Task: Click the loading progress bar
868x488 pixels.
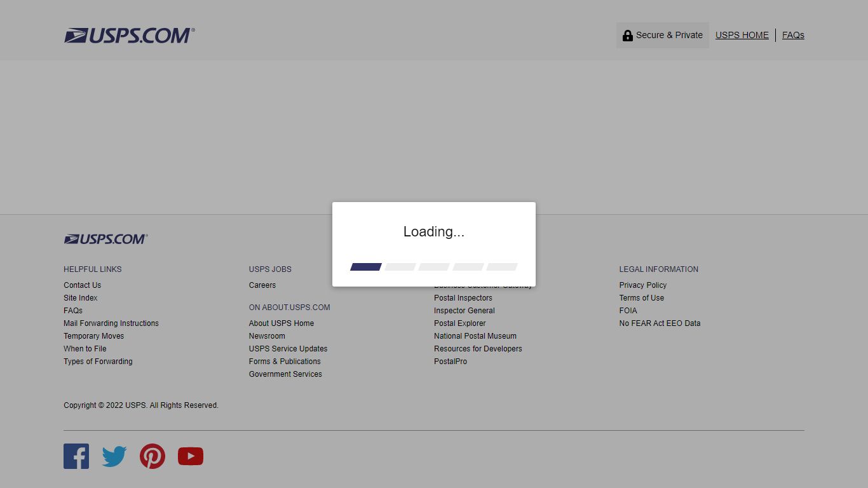Action: 434,267
